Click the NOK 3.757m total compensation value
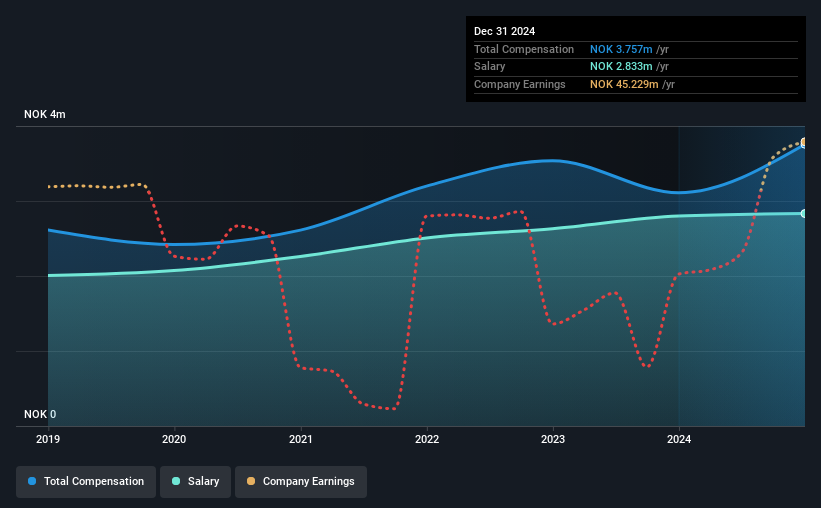Viewport: 821px width, 508px height. 621,49
